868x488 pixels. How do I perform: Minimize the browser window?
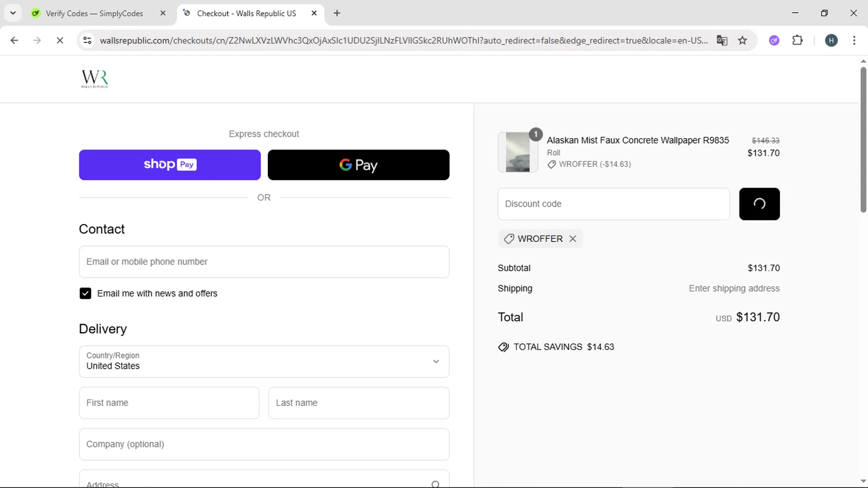(x=795, y=13)
